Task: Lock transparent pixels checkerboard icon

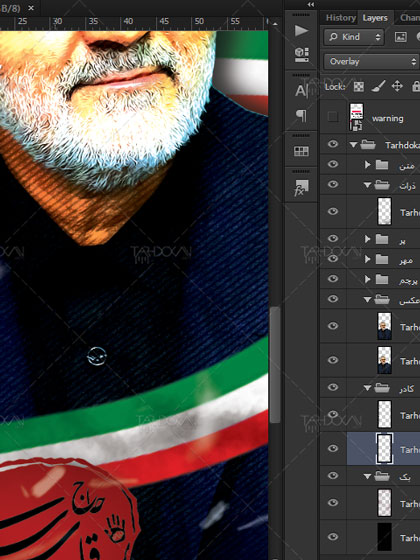Action: (359, 86)
